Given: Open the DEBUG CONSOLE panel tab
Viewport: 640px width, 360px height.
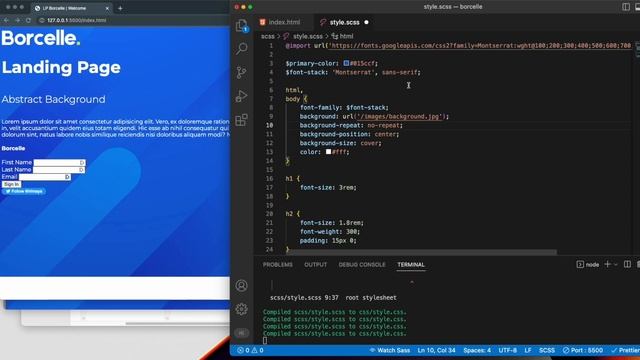Looking at the screenshot, I should [x=362, y=264].
